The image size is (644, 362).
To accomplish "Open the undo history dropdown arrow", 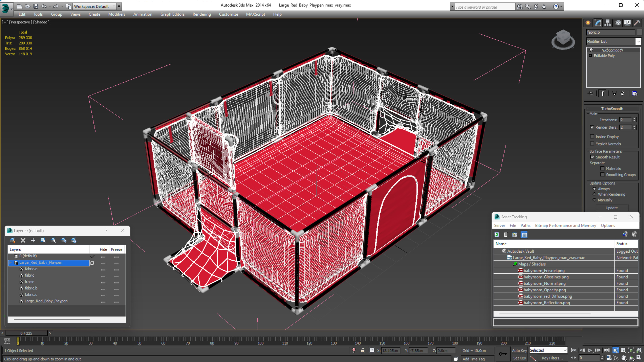I will click(50, 6).
